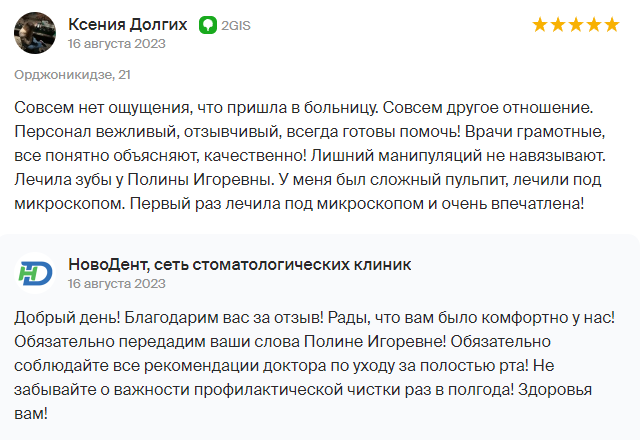
Task: Open Ксения Долгих's profile avatar photo
Action: [x=35, y=33]
